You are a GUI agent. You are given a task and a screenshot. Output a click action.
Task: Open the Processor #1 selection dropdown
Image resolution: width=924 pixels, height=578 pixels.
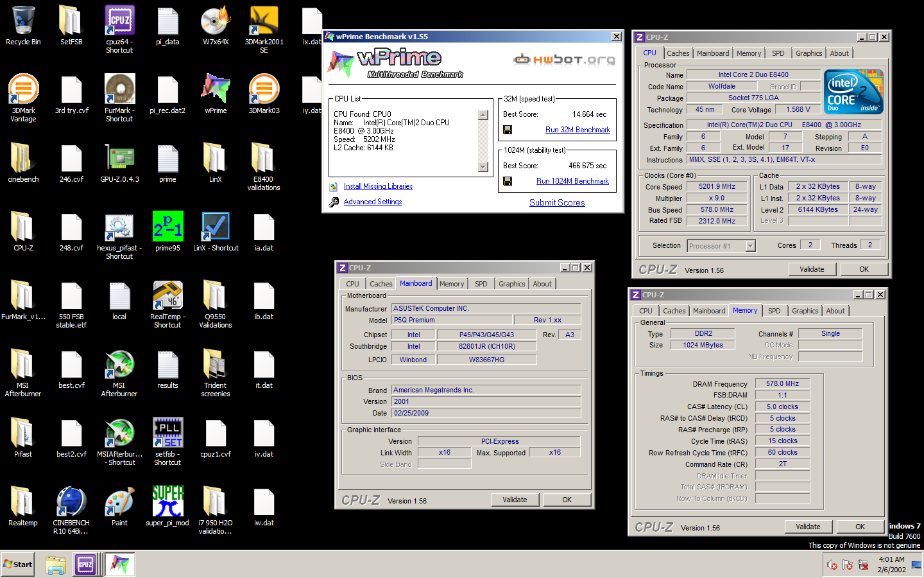pos(721,246)
